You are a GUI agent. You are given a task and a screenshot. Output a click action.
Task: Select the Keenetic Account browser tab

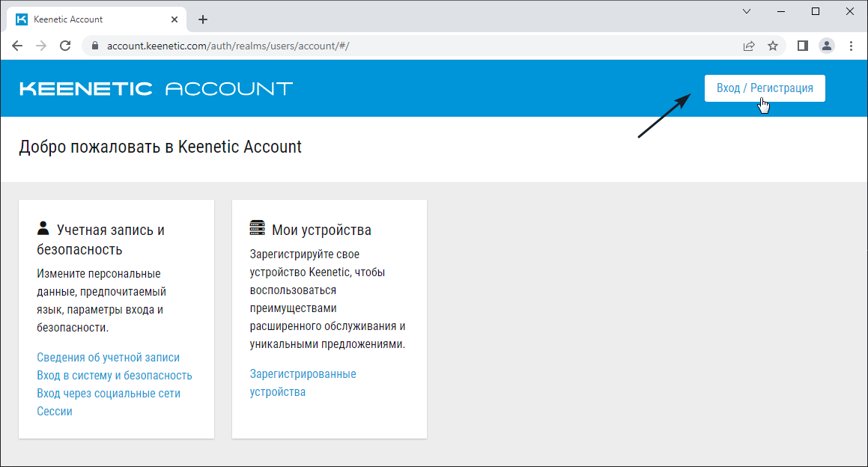tap(97, 19)
